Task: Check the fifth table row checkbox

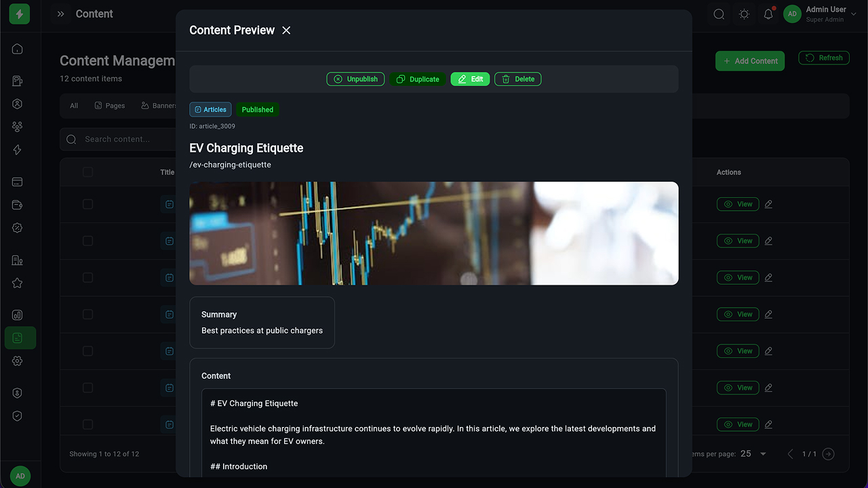Action: coord(87,350)
